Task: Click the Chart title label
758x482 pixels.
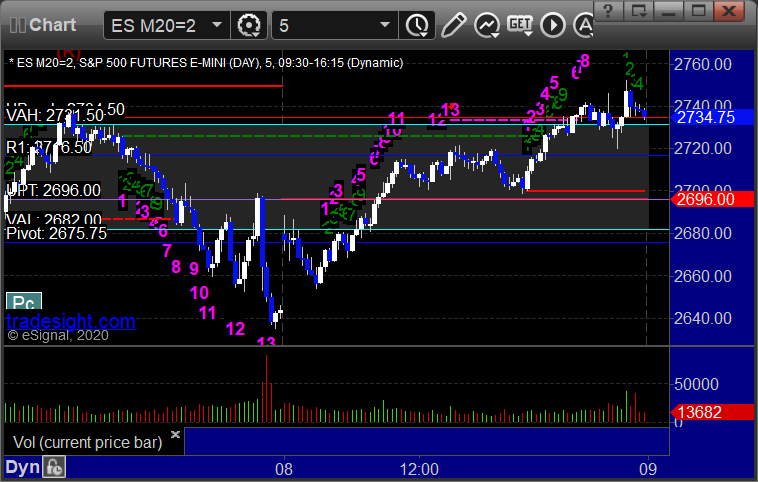Action: (52, 25)
